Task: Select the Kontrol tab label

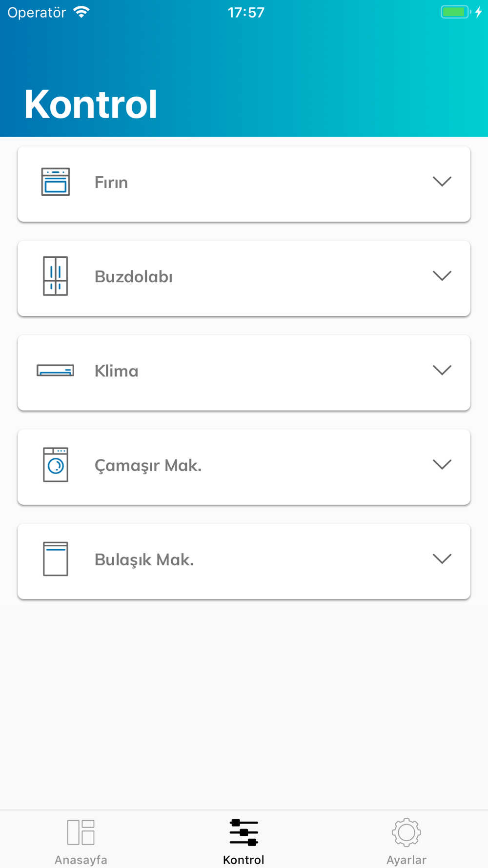Action: click(x=244, y=860)
